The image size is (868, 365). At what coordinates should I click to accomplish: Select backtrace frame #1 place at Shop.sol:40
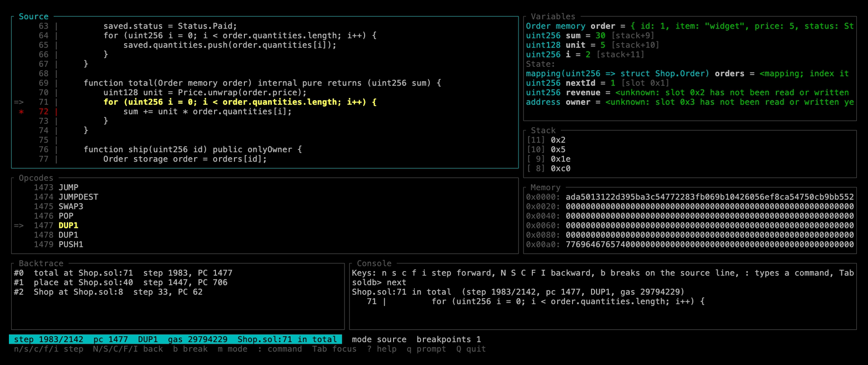pos(121,283)
